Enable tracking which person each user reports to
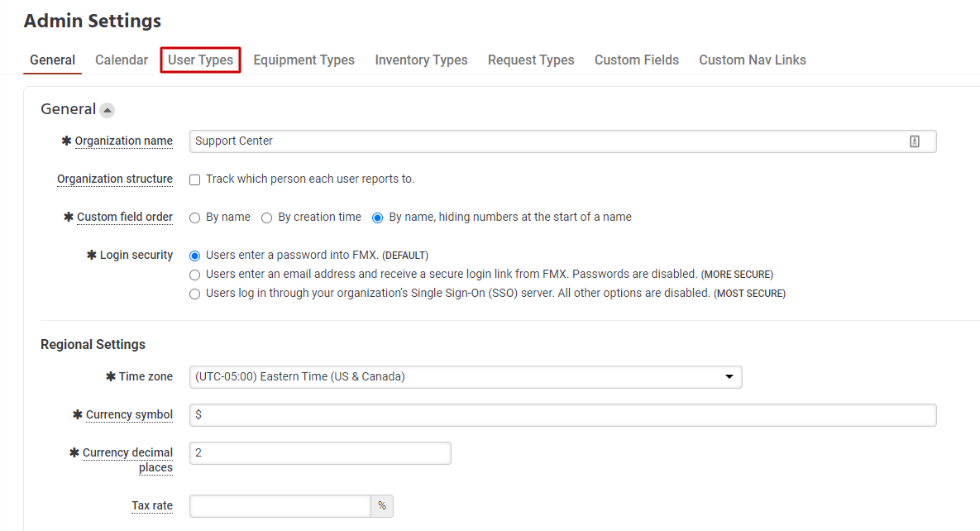The image size is (980, 531). [195, 179]
